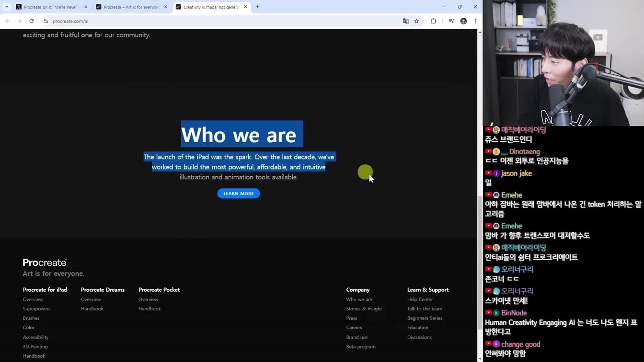Image resolution: width=644 pixels, height=362 pixels.
Task: Translate this page icon
Action: tap(406, 21)
